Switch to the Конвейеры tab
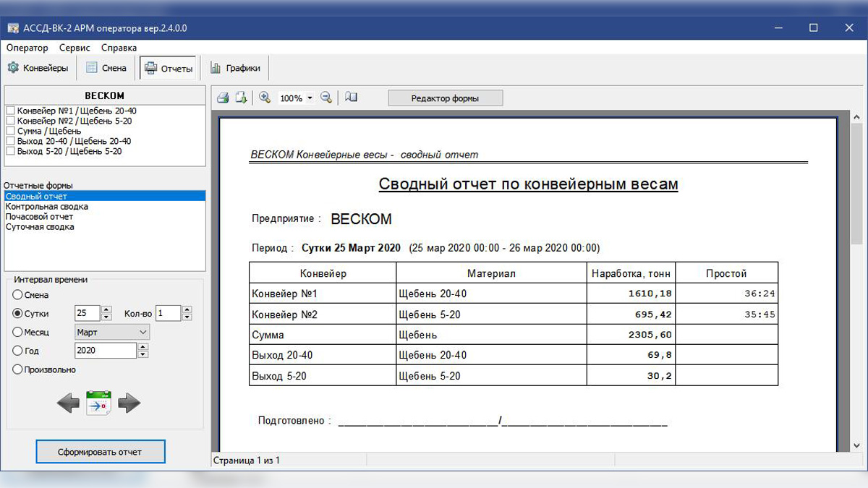Image resolution: width=868 pixels, height=488 pixels. [38, 68]
